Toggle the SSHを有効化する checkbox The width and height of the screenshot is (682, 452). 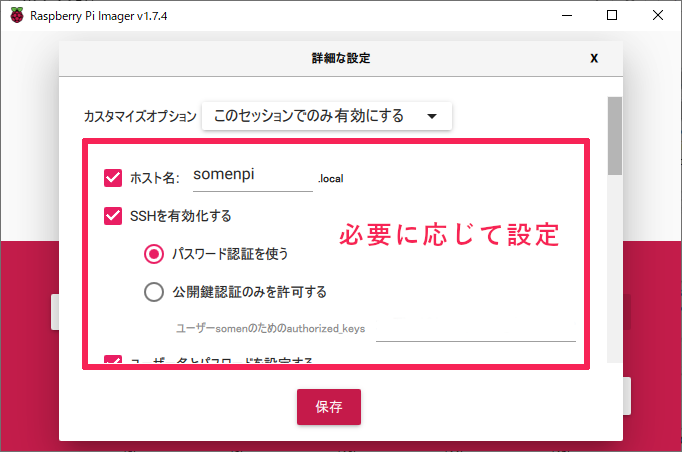[113, 216]
